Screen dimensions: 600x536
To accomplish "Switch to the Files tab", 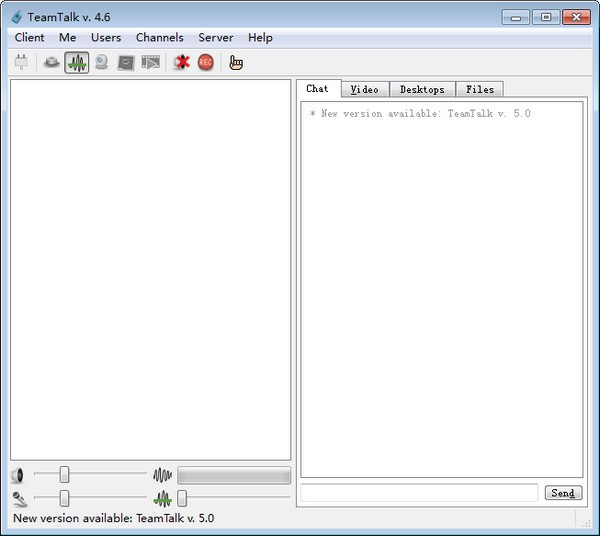I will click(x=480, y=90).
